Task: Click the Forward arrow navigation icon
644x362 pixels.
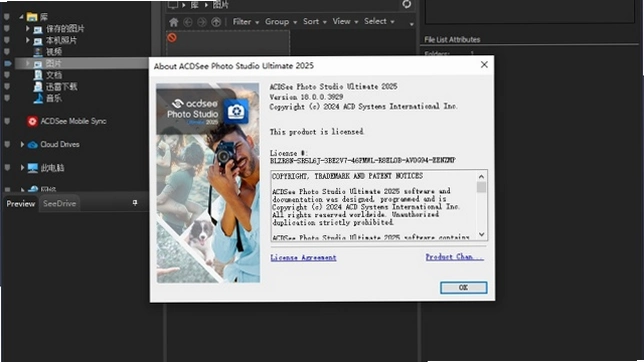Action: pos(202,22)
